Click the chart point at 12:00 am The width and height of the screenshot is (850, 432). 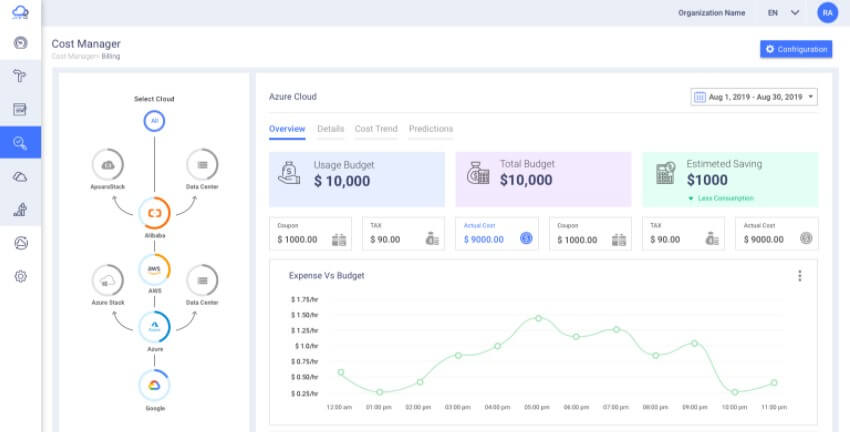[x=340, y=372]
